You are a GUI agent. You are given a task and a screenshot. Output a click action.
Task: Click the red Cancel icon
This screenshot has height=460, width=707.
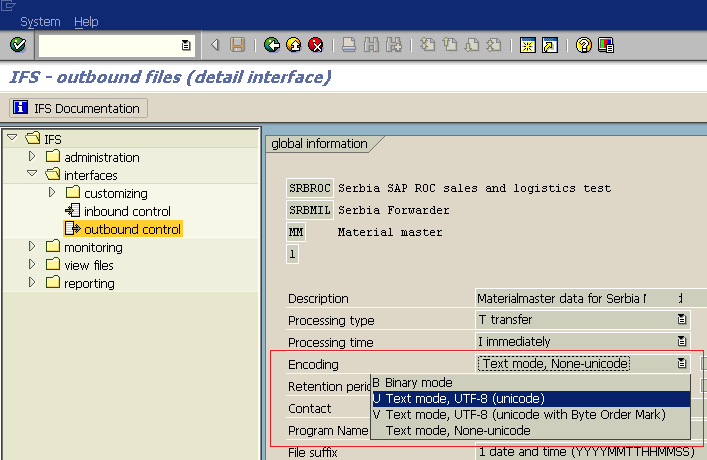click(x=316, y=45)
